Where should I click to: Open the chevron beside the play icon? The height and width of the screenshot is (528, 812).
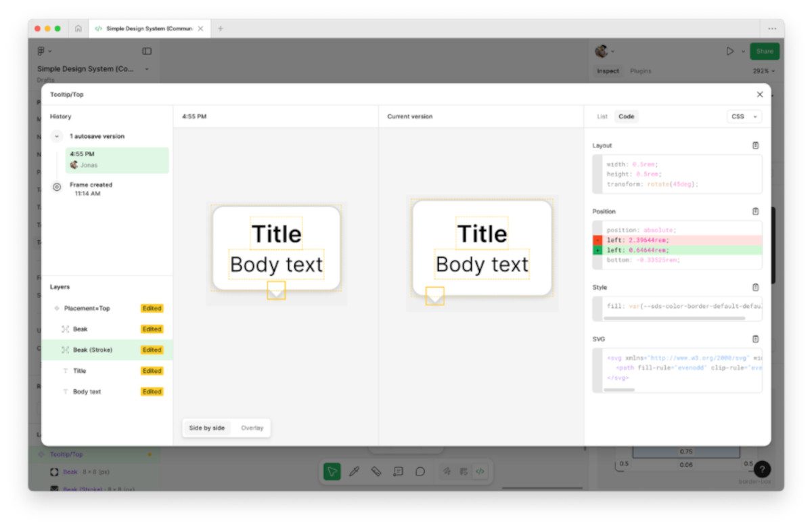pos(743,51)
